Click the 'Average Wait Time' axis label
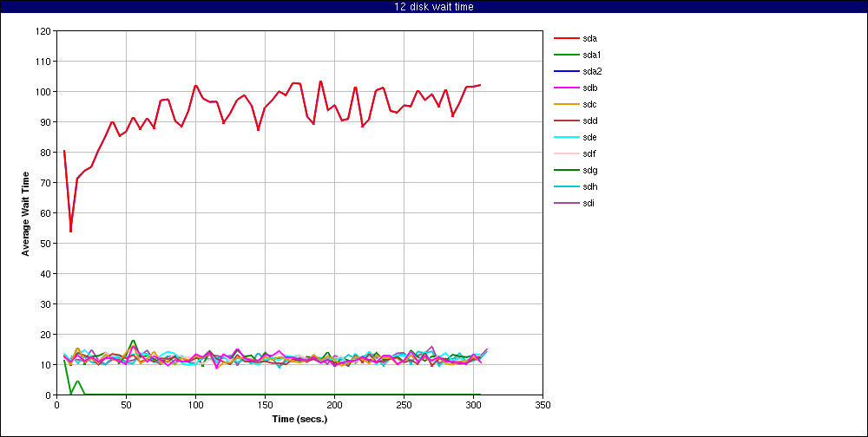The width and height of the screenshot is (868, 437). point(25,213)
